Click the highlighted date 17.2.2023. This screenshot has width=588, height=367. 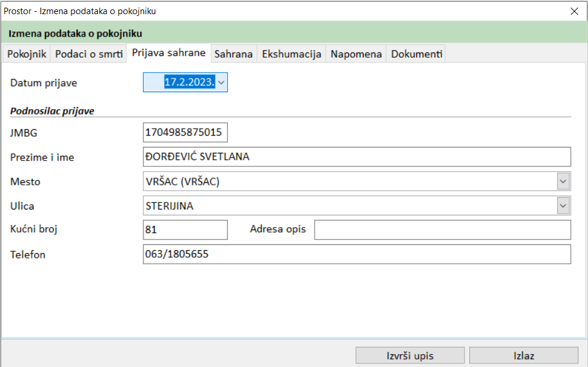click(188, 83)
